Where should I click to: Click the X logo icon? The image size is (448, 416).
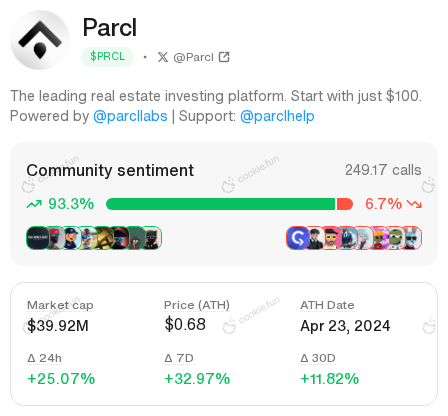point(163,57)
